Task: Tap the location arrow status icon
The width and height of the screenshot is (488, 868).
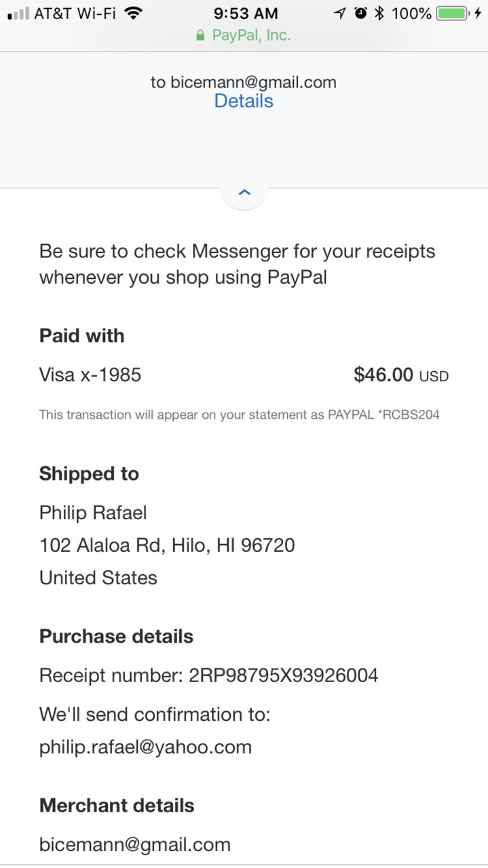Action: [x=340, y=13]
